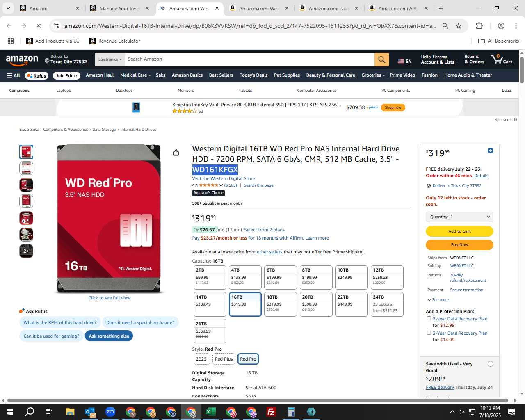Open FileZilla from the taskbar
This screenshot has height=420, width=525.
tap(271, 412)
